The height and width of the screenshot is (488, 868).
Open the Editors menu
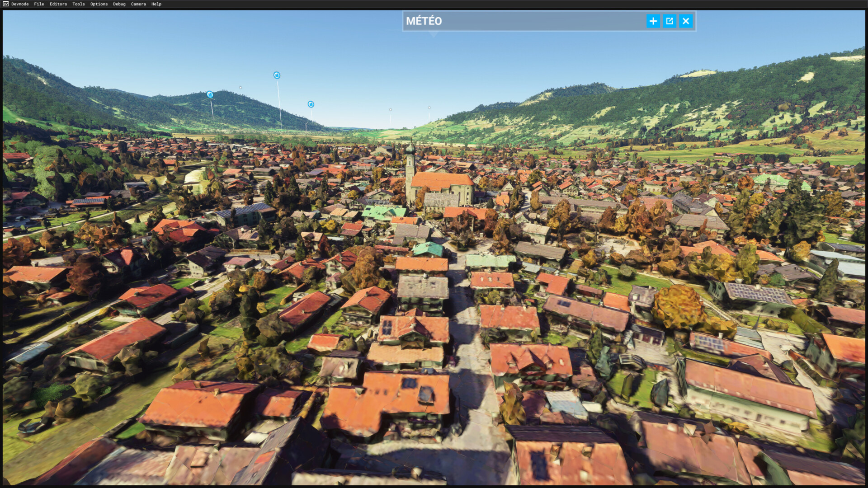tap(58, 4)
